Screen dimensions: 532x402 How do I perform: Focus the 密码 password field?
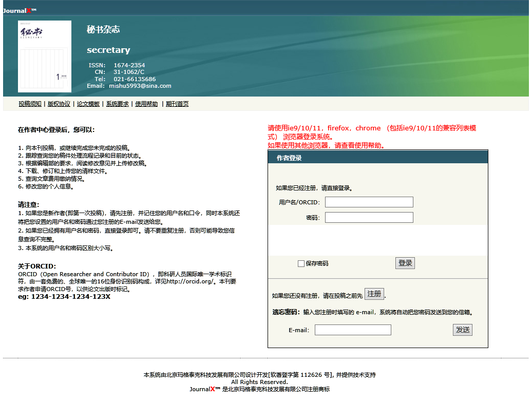(369, 218)
